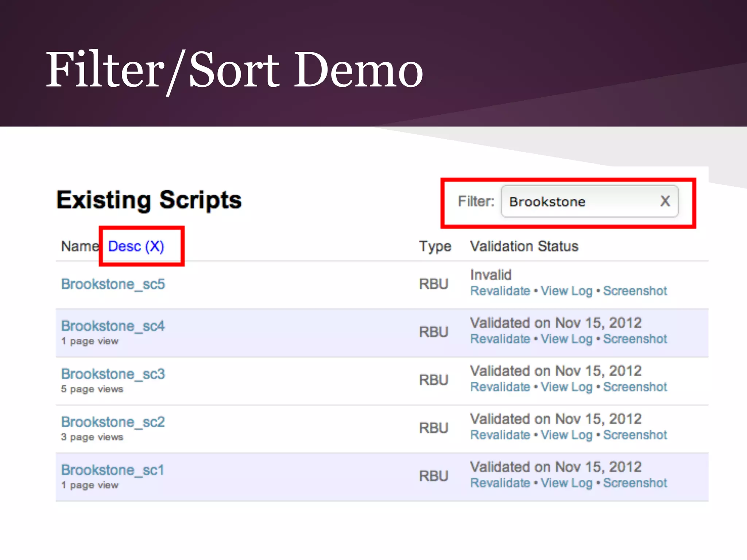Click the Existing Scripts heading

(x=149, y=200)
